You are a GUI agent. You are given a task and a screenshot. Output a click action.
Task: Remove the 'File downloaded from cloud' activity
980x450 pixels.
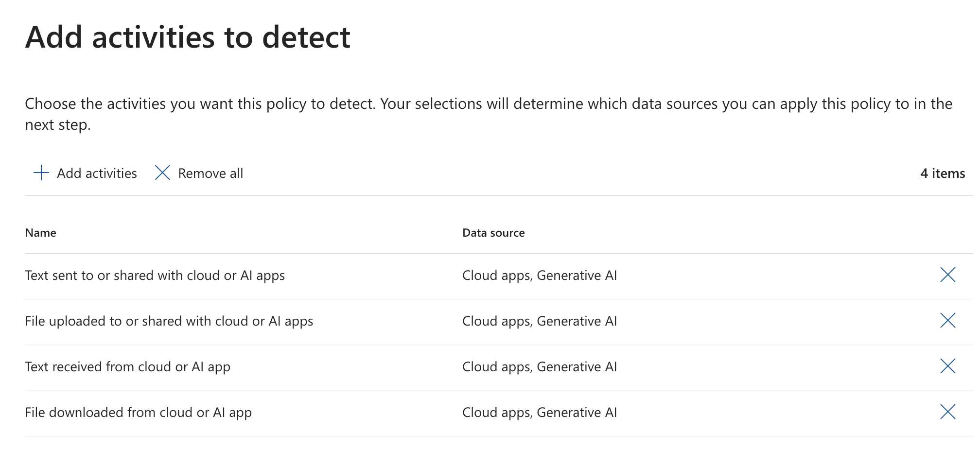947,412
